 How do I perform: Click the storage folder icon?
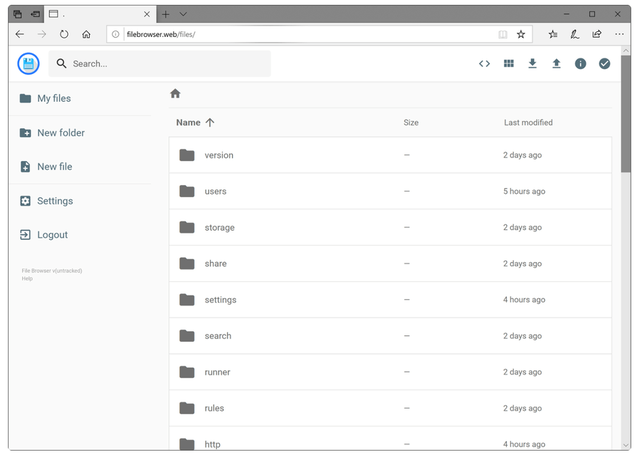click(187, 227)
